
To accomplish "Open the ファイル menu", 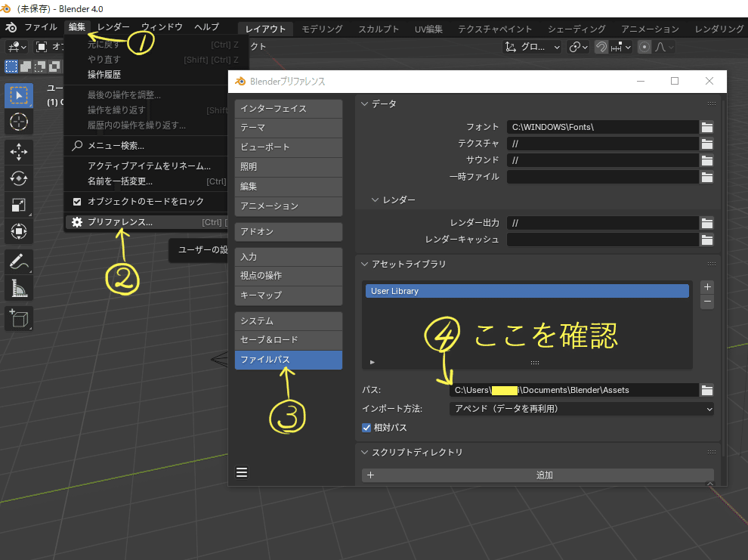I will point(41,27).
